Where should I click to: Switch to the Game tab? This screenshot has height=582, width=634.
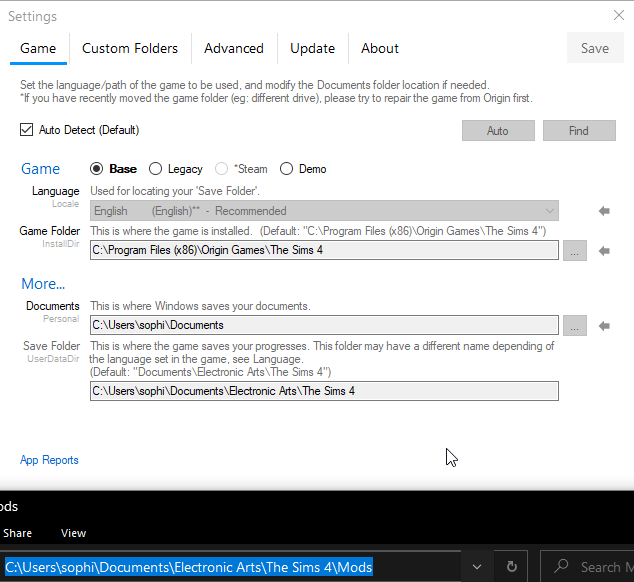38,49
